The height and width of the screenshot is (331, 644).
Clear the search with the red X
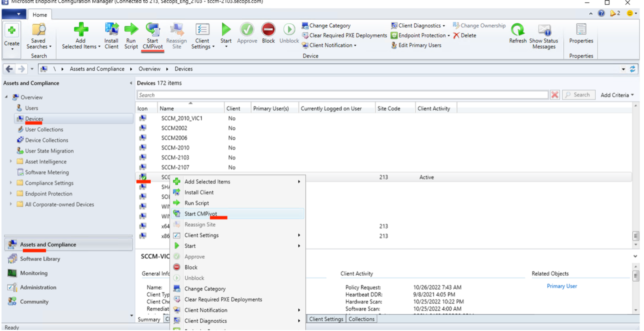pos(555,95)
